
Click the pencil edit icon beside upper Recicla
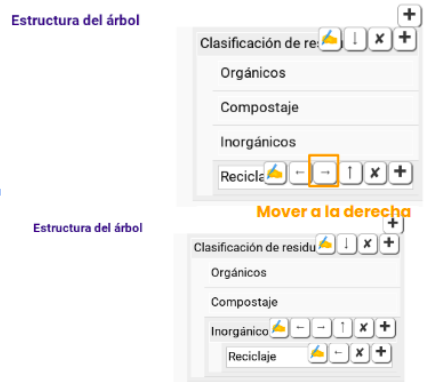pos(275,172)
